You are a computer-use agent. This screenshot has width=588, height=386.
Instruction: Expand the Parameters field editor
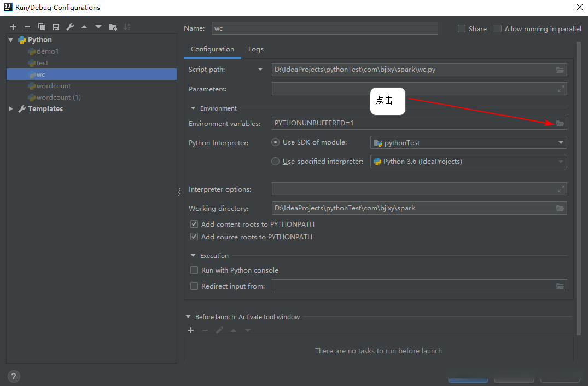561,89
